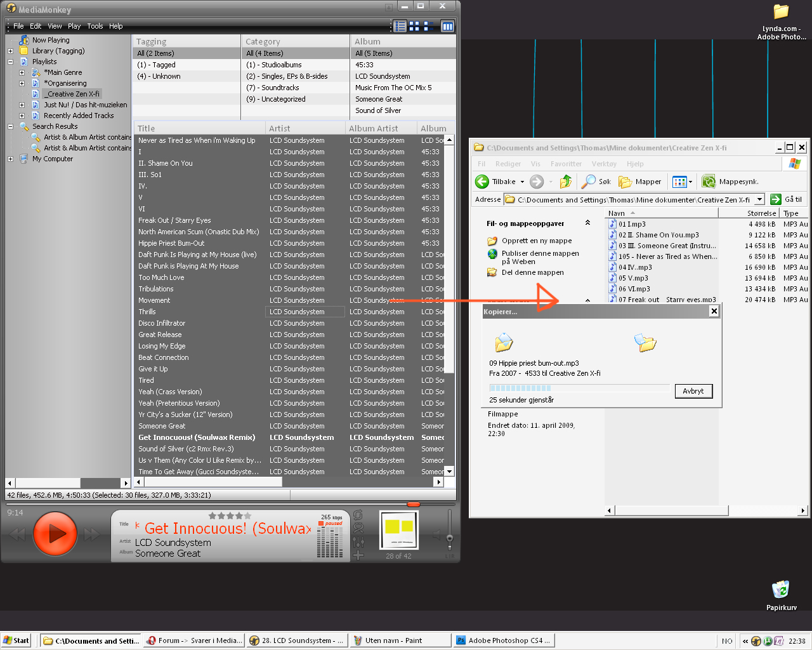
Task: Open the Help menu in MediaMonkey
Action: 115,26
